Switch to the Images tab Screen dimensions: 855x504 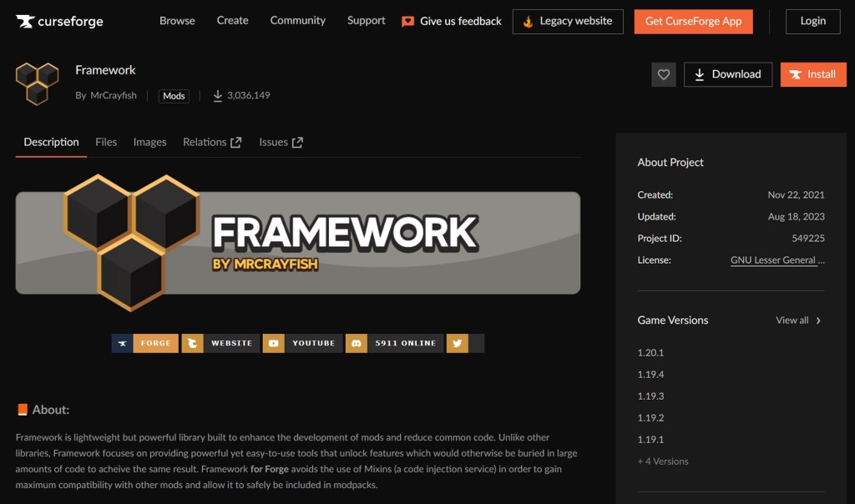click(x=150, y=142)
